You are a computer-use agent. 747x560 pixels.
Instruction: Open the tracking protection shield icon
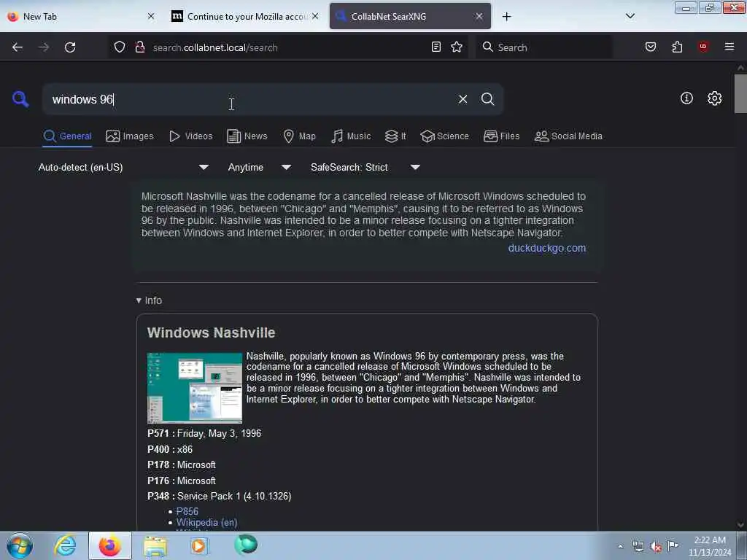click(x=120, y=47)
